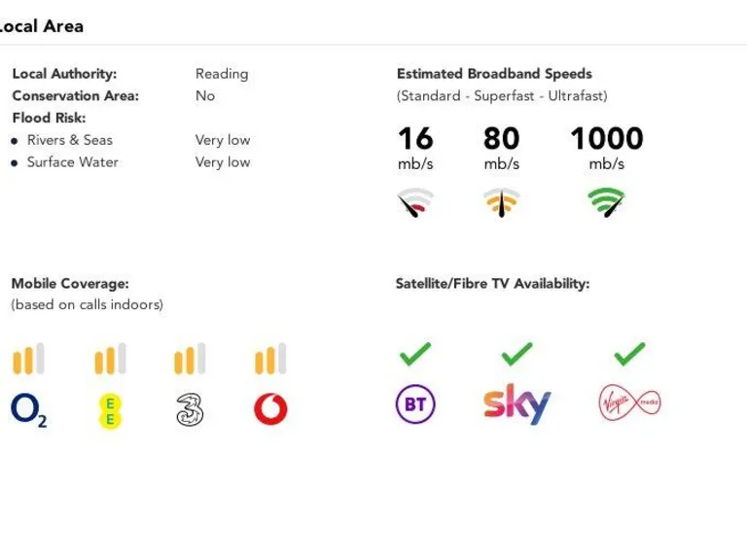Click the green ultrafast speed gauge
747x560 pixels.
point(607,202)
